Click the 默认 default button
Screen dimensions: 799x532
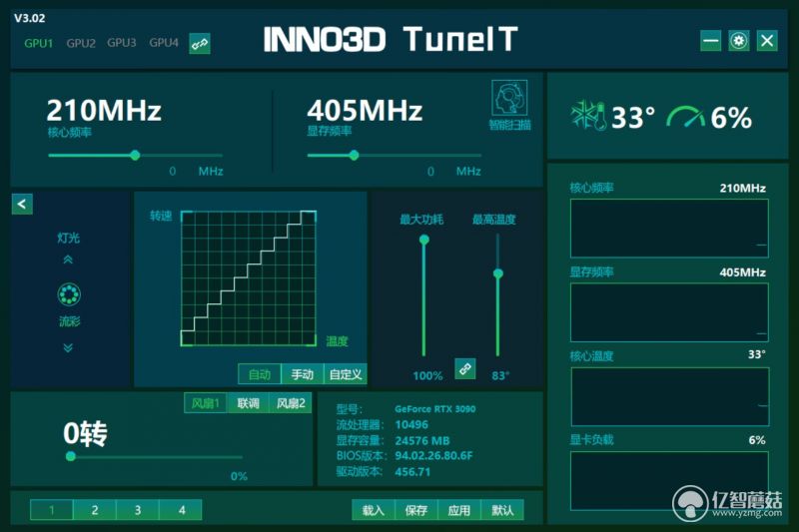coord(502,510)
